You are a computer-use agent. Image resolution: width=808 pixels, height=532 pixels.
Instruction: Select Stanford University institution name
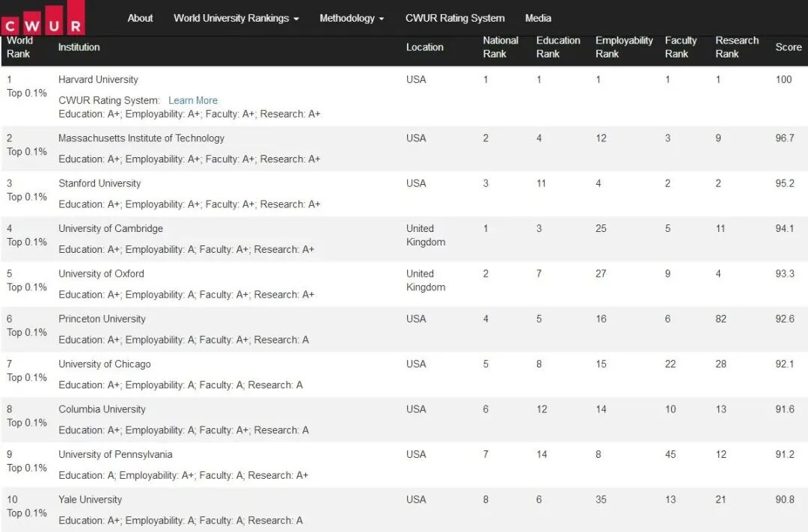pos(100,183)
